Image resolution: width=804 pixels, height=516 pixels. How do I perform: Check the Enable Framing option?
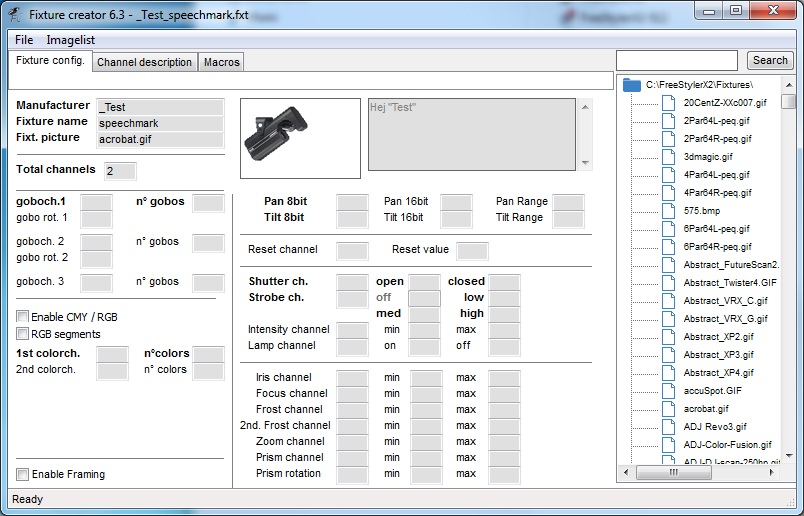pos(23,474)
